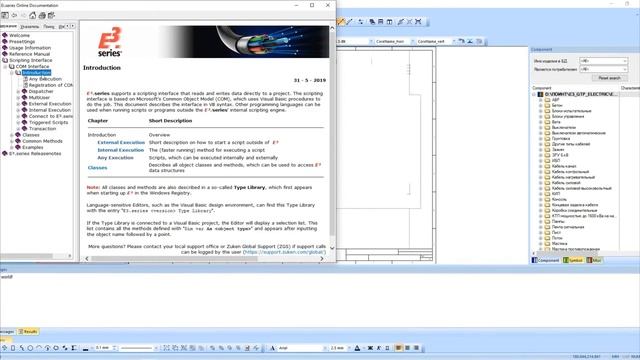Select the database root node in Component tree
Image resolution: width=640 pixels, height=360 pixels.
click(x=581, y=94)
